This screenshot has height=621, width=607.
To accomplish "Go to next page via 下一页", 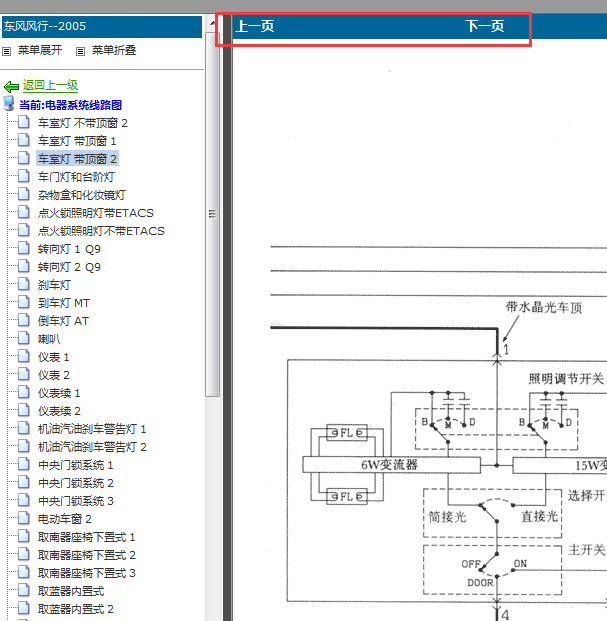I will click(x=485, y=26).
